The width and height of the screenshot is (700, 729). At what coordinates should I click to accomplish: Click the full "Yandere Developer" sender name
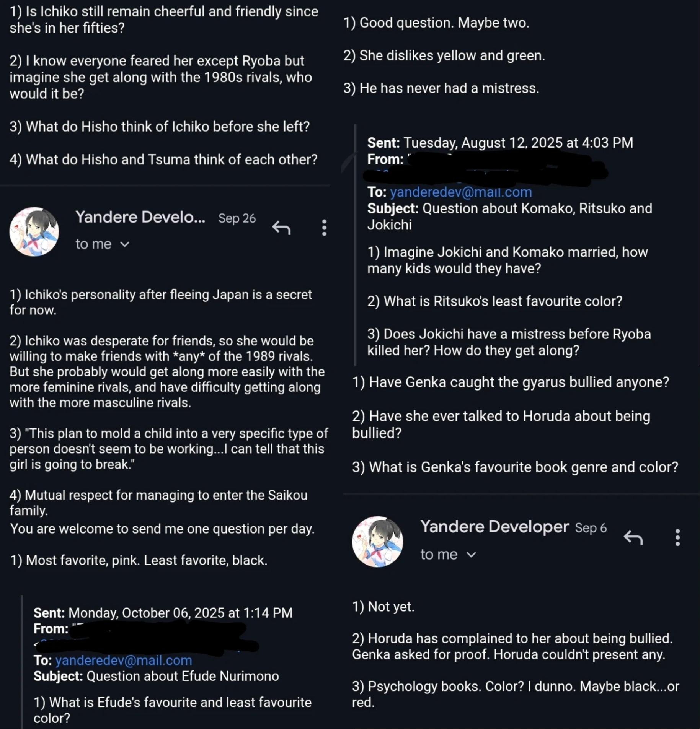[494, 527]
